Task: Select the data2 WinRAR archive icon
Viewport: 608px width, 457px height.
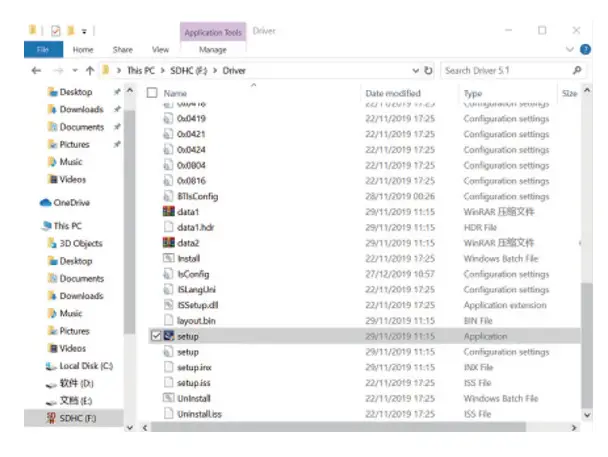Action: pos(169,243)
